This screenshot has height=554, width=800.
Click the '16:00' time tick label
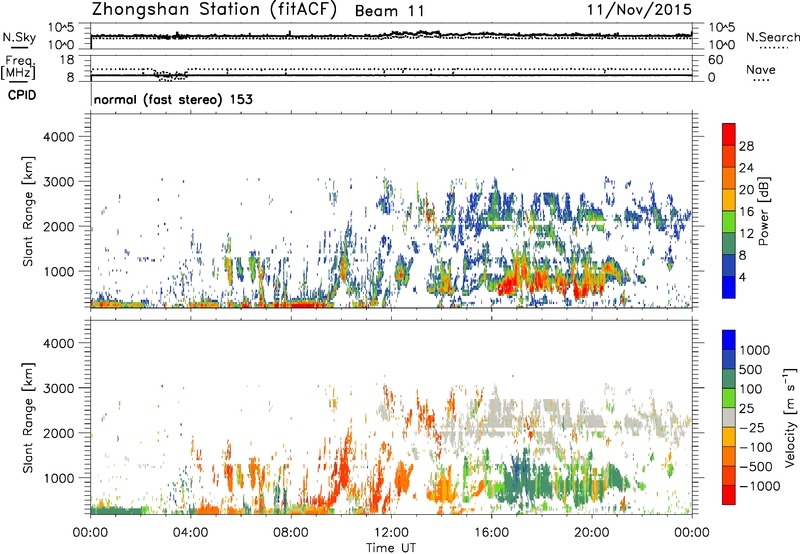[x=491, y=533]
